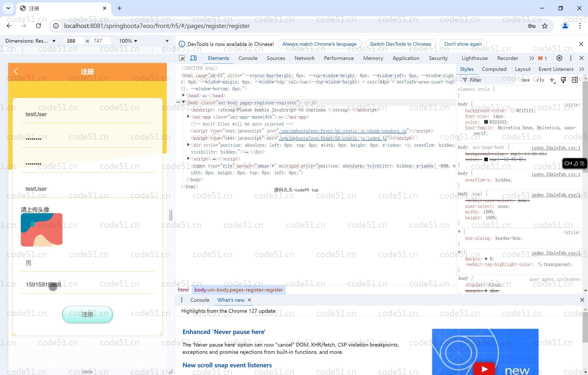The height and width of the screenshot is (375, 588).
Task: Click the browser back navigation arrow
Action: click(x=9, y=26)
